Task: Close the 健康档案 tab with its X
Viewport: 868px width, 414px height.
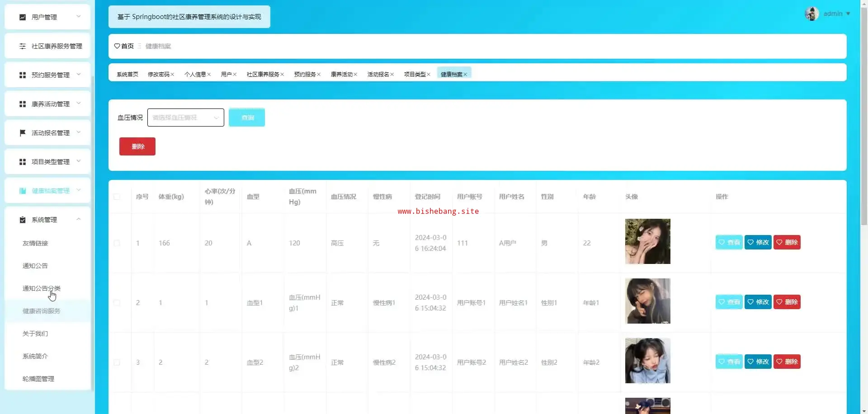Action: pos(465,75)
